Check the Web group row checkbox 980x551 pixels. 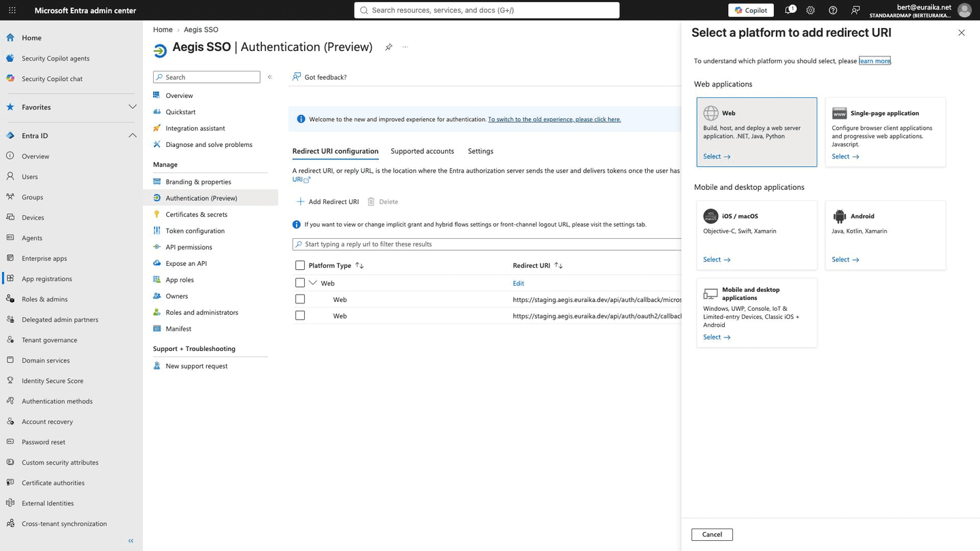click(300, 283)
